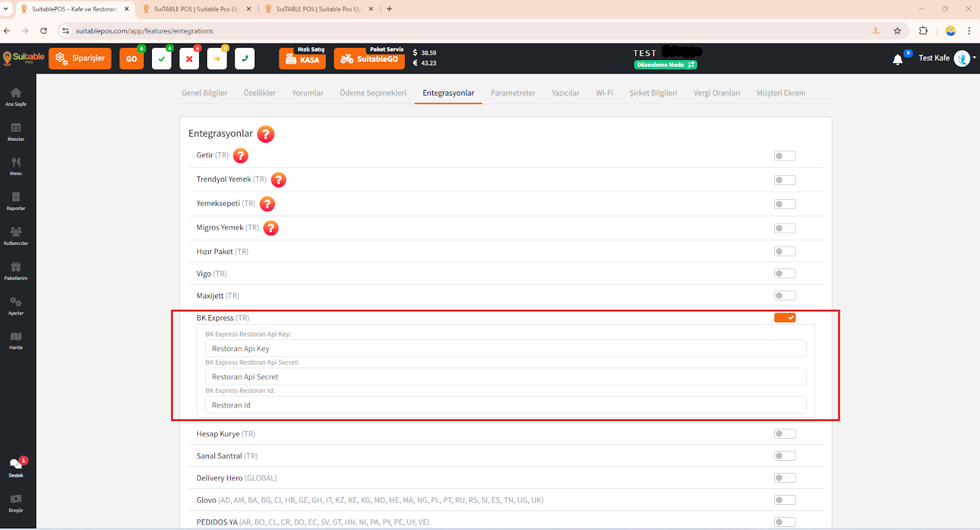Switch to Wi-Fi tab
The width and height of the screenshot is (980, 530).
pyautogui.click(x=605, y=93)
